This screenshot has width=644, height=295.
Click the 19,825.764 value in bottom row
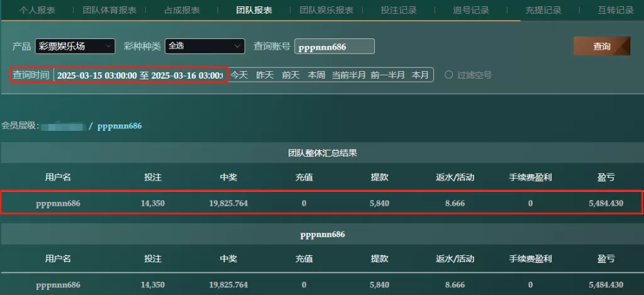tap(228, 285)
